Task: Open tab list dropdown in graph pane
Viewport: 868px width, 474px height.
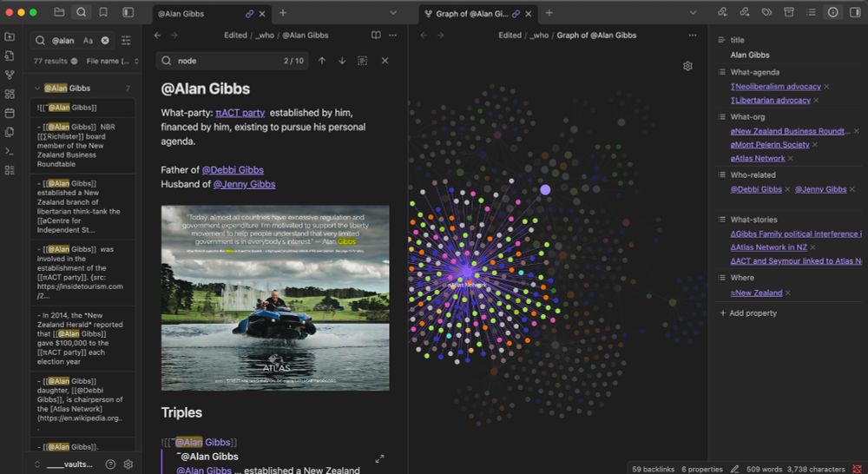Action: (x=693, y=13)
